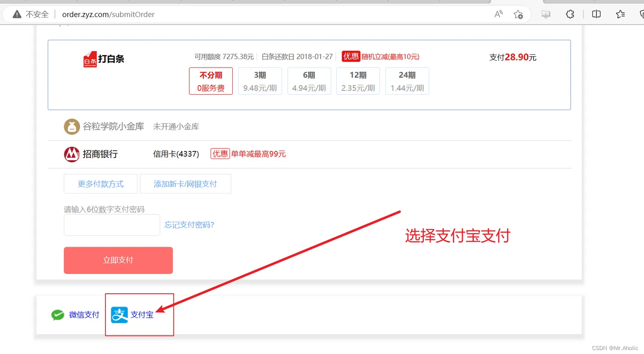Click the grayed download-style toolbar icon
Screen dimensions: 644x354
[546, 14]
